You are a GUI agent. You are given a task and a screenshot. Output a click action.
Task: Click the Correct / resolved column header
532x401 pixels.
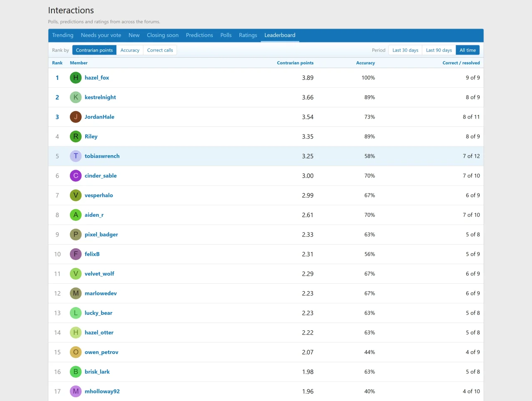[x=461, y=63]
